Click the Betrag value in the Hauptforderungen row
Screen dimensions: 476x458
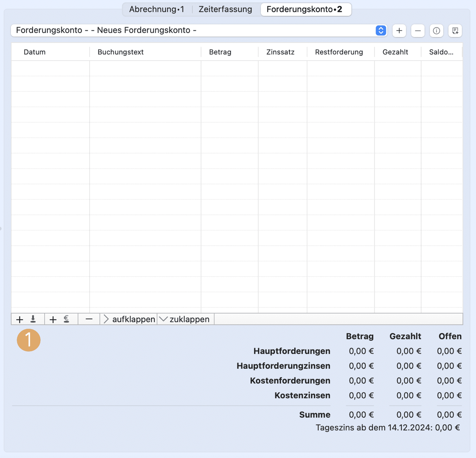click(x=361, y=351)
